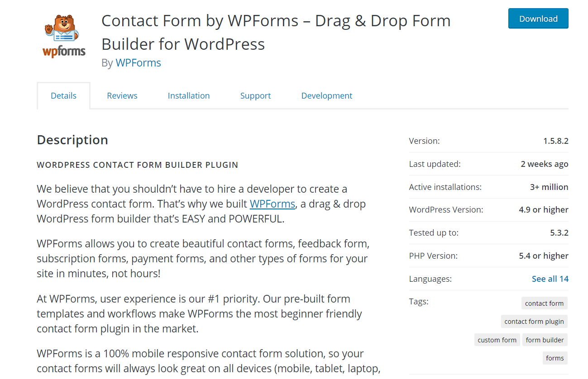This screenshot has height=379, width=588.
Task: Click the WPForms bear logo icon
Action: pos(64,36)
